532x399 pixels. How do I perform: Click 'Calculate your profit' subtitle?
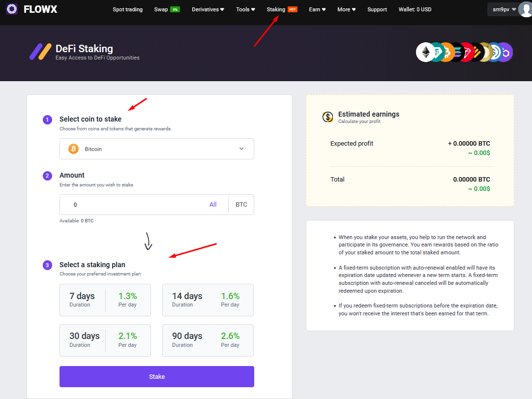tap(359, 122)
